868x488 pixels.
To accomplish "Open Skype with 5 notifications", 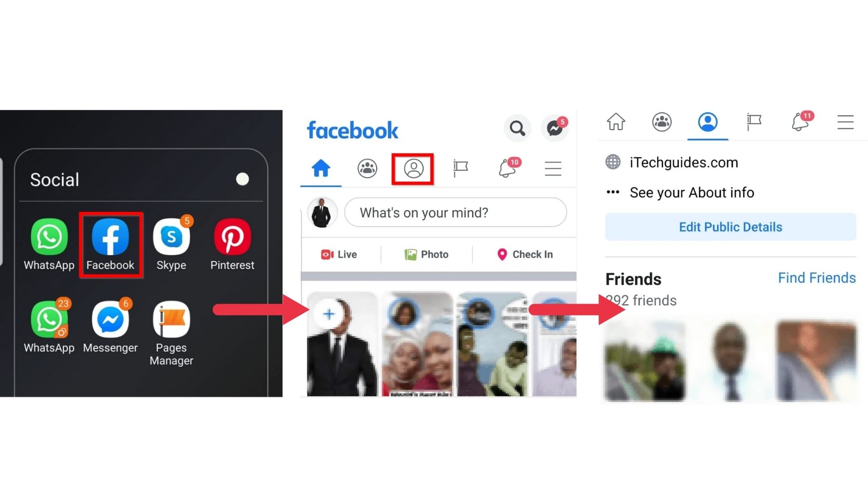I will 171,237.
